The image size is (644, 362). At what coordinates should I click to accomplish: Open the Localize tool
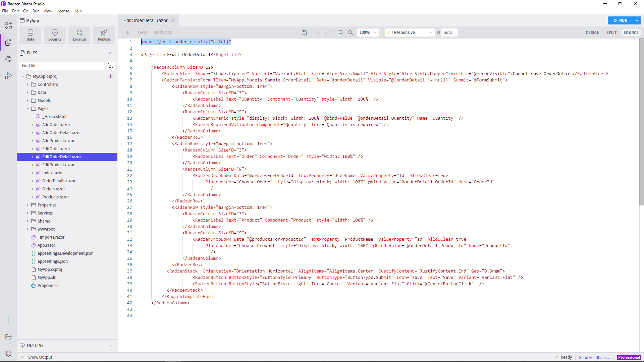pyautogui.click(x=79, y=35)
